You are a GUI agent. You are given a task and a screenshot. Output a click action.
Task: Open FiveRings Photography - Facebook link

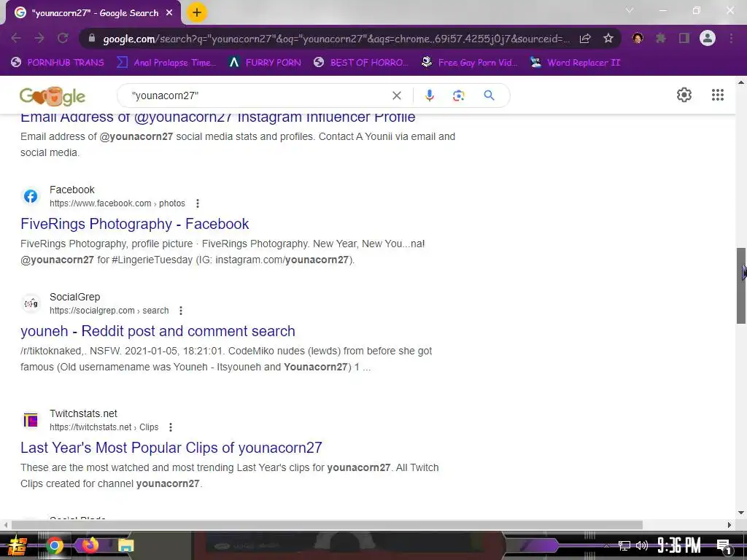(134, 224)
